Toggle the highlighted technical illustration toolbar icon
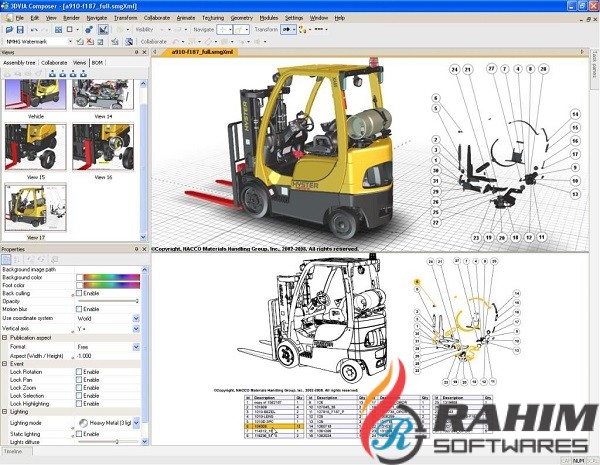The width and height of the screenshot is (600, 465). (103, 29)
